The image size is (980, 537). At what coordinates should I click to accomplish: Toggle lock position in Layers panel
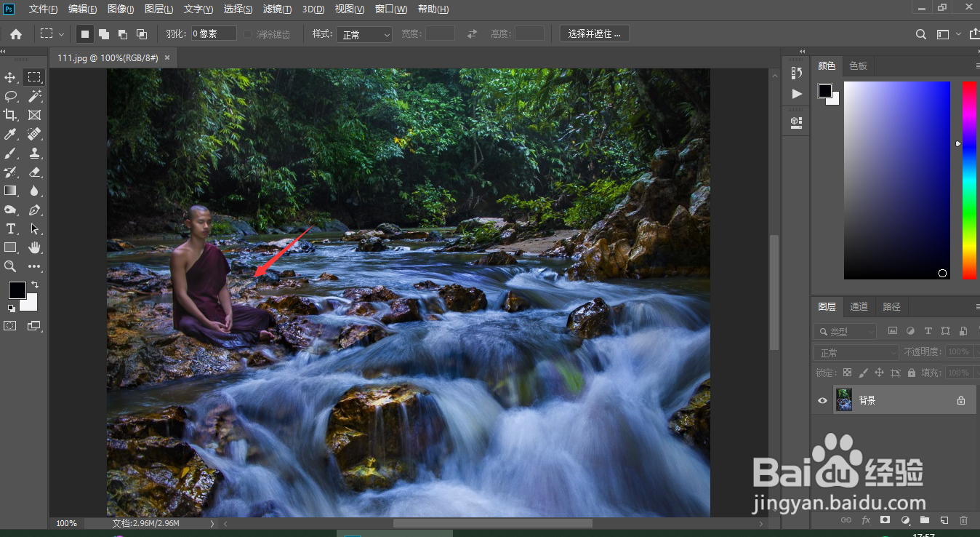[x=879, y=373]
